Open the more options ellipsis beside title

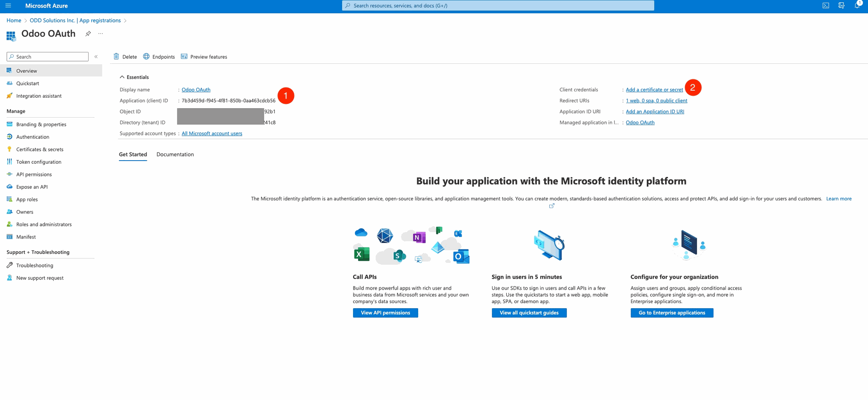click(x=101, y=33)
